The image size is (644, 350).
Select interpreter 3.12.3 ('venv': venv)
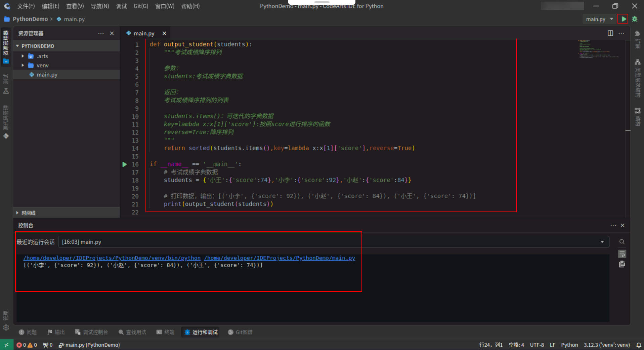pyautogui.click(x=607, y=345)
